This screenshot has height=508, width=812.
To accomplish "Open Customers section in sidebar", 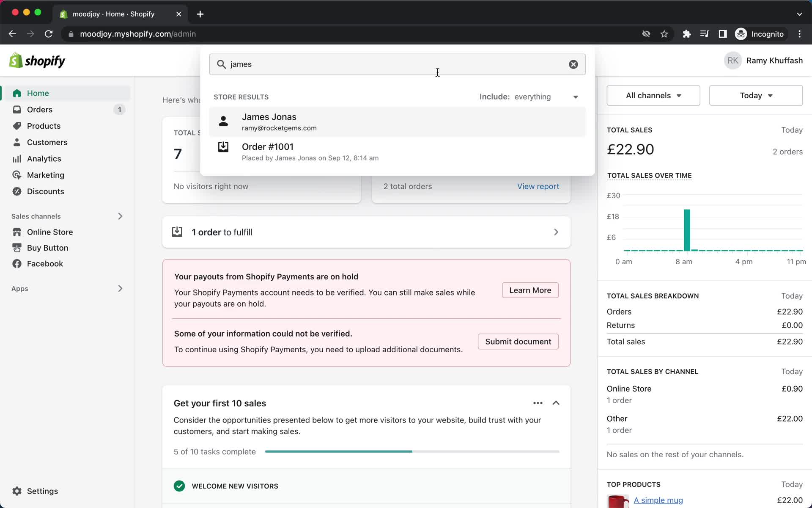I will coord(47,142).
